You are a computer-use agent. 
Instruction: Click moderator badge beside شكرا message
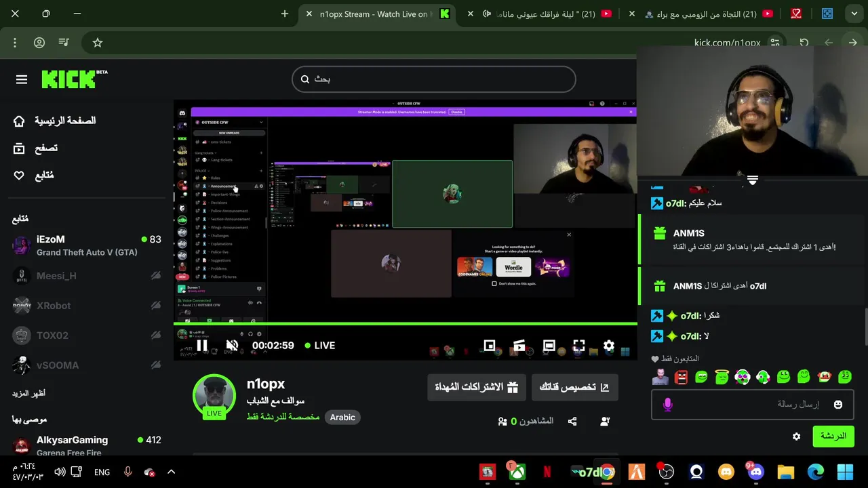(x=657, y=316)
